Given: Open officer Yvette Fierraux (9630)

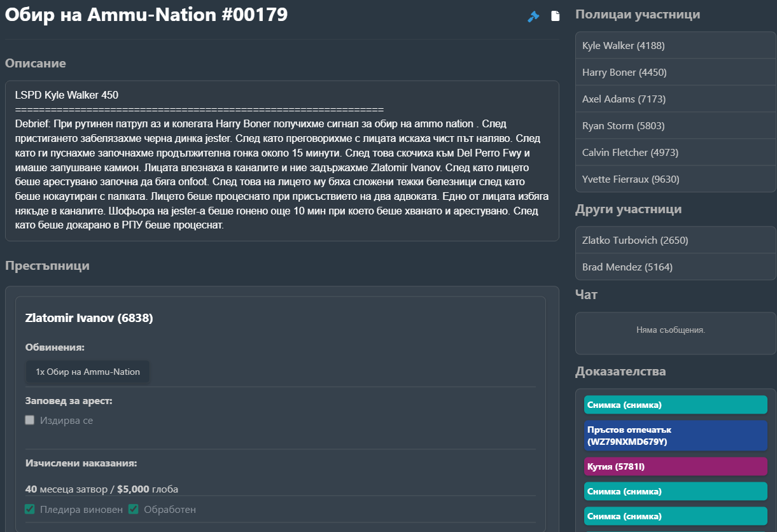Looking at the screenshot, I should (x=675, y=179).
